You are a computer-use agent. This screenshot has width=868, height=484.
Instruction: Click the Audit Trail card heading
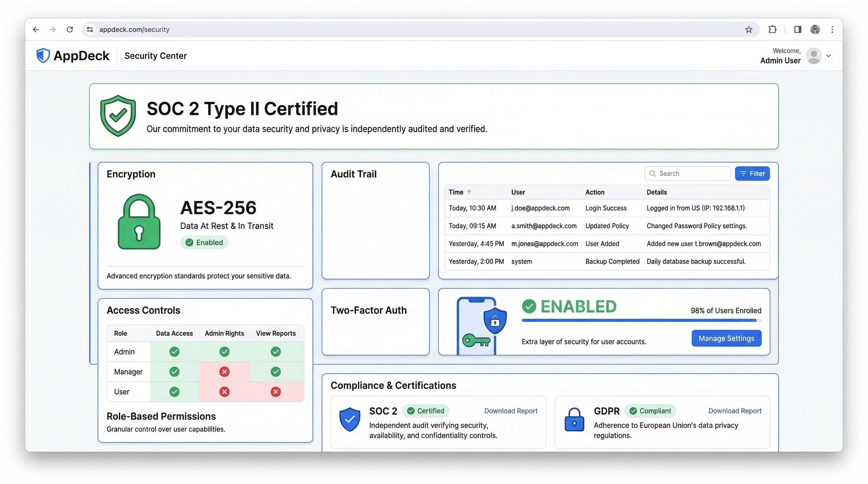click(354, 174)
